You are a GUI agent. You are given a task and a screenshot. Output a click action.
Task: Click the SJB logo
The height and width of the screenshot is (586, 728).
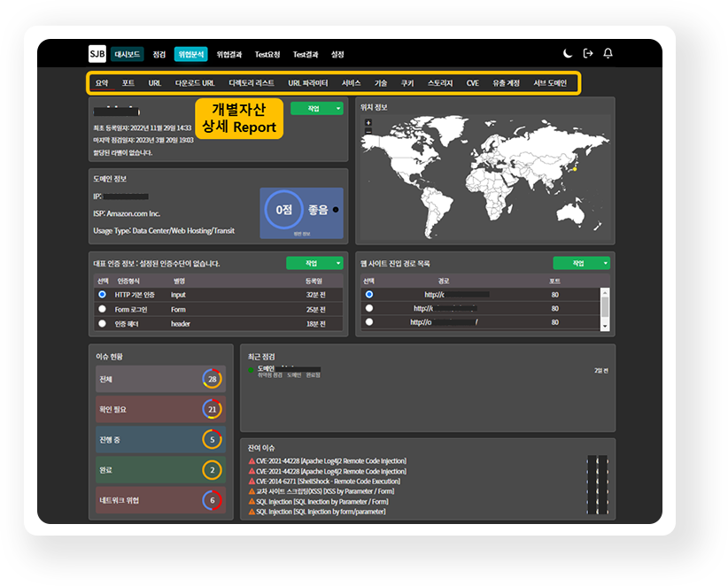click(x=97, y=54)
